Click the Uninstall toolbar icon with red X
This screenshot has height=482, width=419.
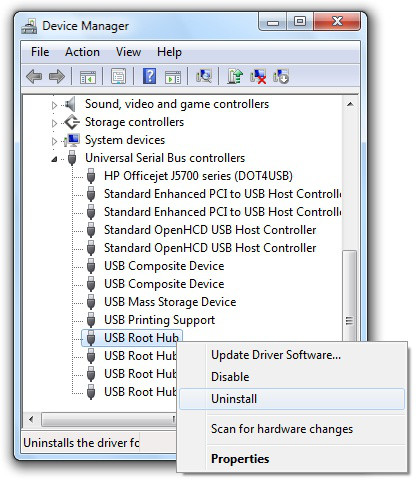pyautogui.click(x=258, y=76)
